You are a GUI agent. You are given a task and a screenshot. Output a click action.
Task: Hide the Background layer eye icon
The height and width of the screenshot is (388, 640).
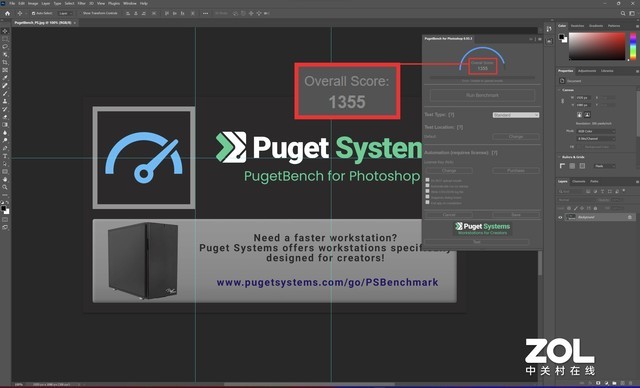coord(560,217)
